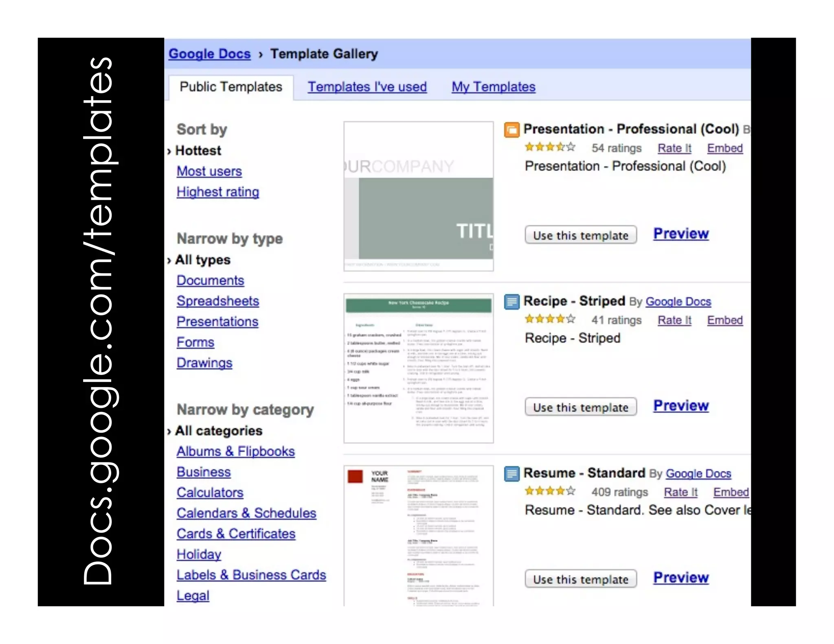
Task: Click the document icon next to Resume - Standard
Action: click(511, 474)
